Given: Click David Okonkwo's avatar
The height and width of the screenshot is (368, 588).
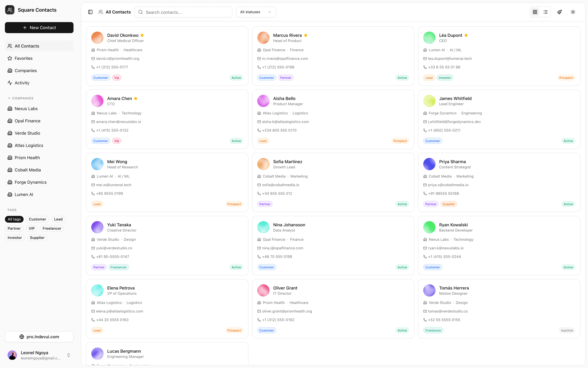Looking at the screenshot, I should pos(97,38).
